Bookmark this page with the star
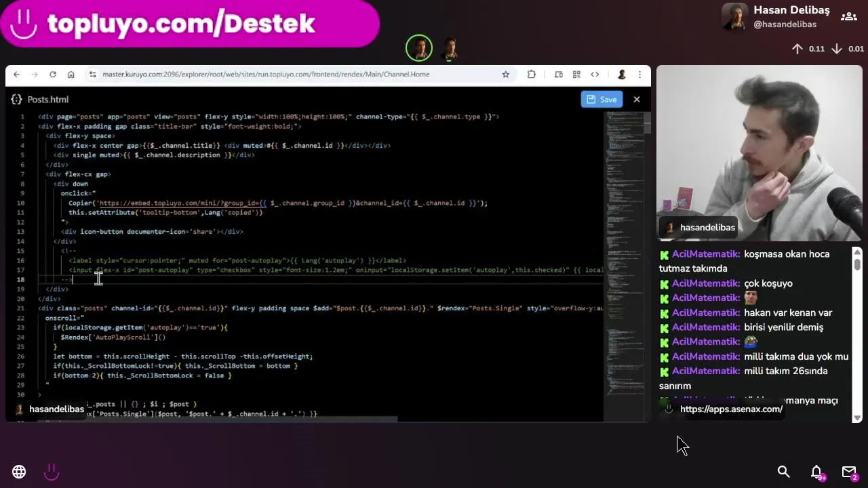868x488 pixels. (x=505, y=75)
